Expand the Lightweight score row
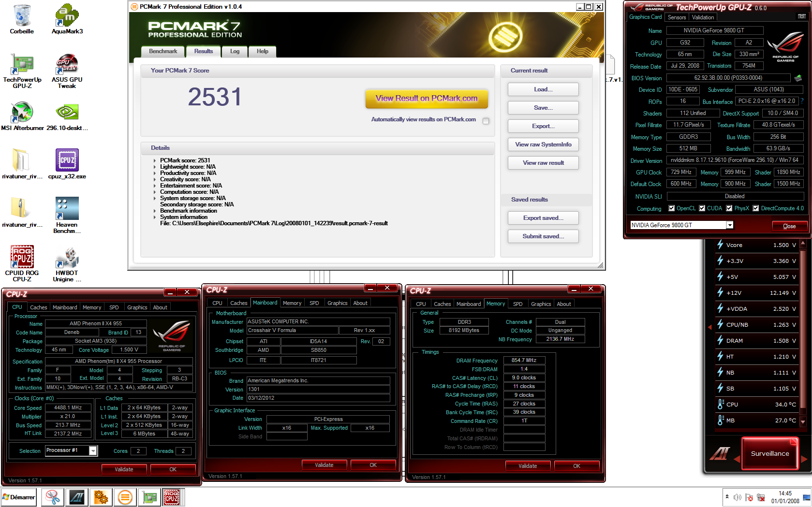The width and height of the screenshot is (812, 507). [x=155, y=167]
